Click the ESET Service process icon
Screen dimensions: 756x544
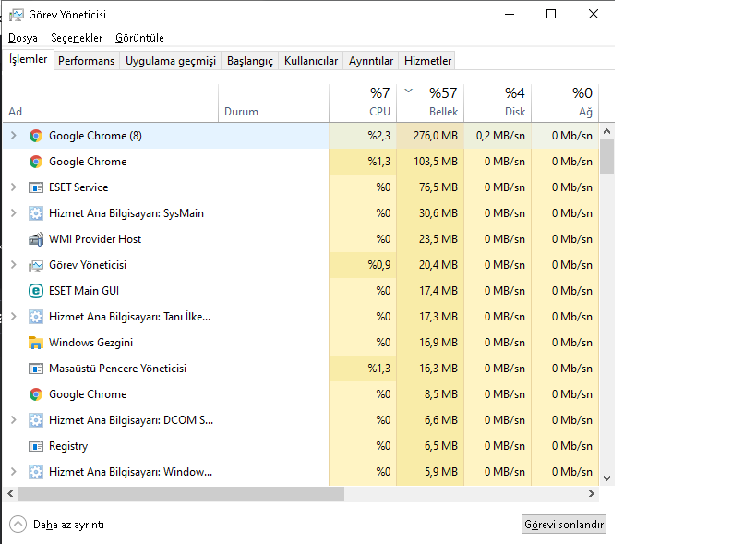[x=36, y=187]
